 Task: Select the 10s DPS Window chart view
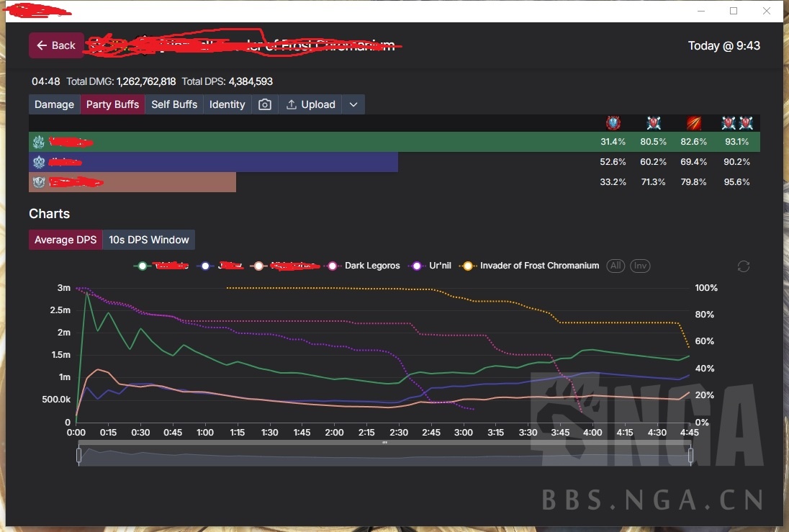point(149,240)
